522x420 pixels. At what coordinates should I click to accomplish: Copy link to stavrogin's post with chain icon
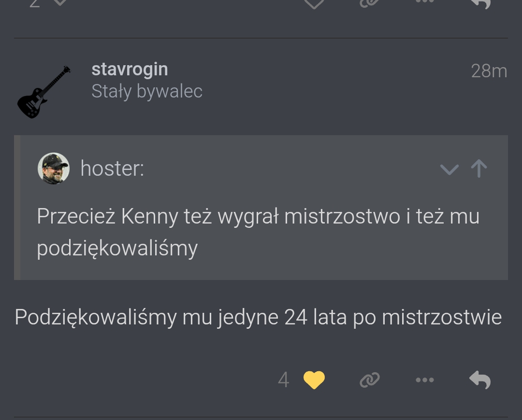pyautogui.click(x=370, y=380)
